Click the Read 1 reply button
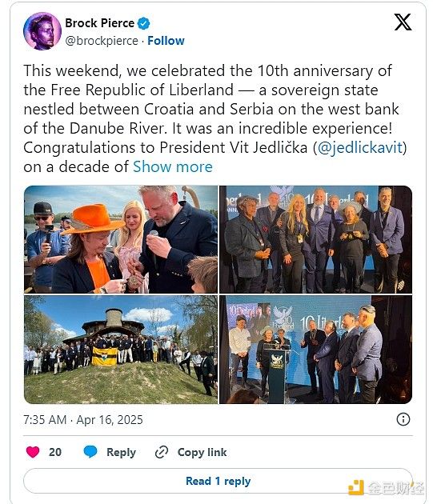433x504 pixels. (x=218, y=481)
